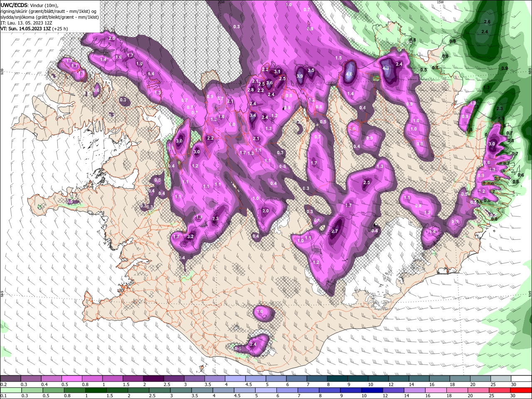532x399 pixels.
Task: Click the 3.6 value label on the map
Action: (x=269, y=83)
